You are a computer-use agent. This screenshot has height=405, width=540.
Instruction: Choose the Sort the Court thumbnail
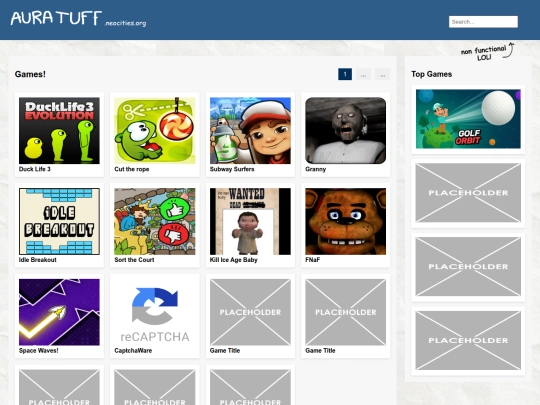pos(155,221)
